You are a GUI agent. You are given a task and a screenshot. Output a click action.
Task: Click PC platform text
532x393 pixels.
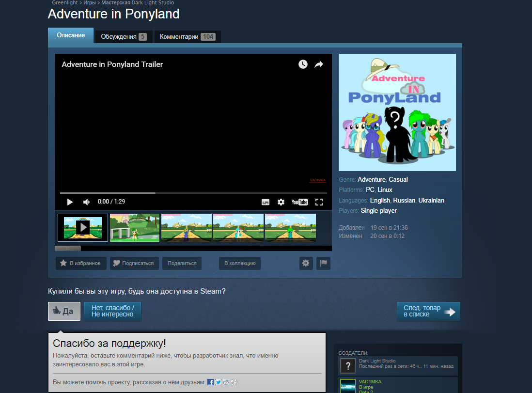click(x=370, y=190)
